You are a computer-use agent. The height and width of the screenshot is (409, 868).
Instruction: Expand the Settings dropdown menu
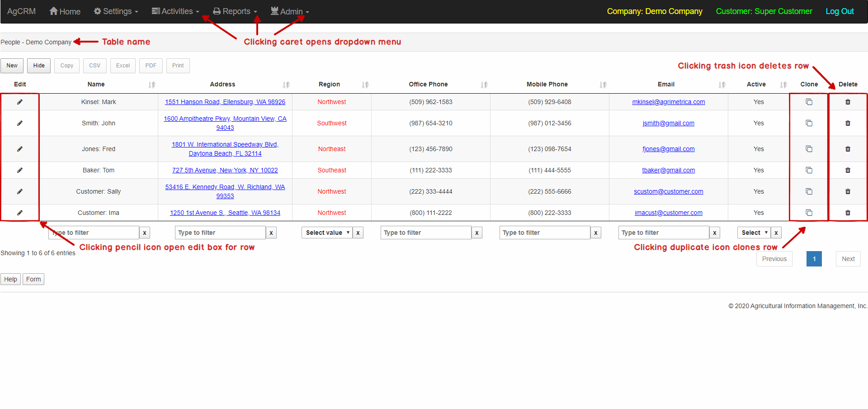click(116, 11)
